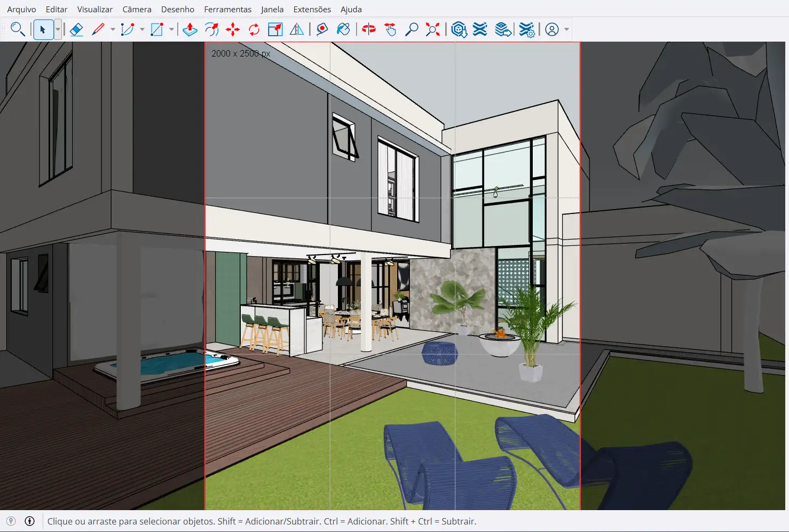Select the Eraser tool
Image resolution: width=789 pixels, height=532 pixels.
pyautogui.click(x=76, y=29)
